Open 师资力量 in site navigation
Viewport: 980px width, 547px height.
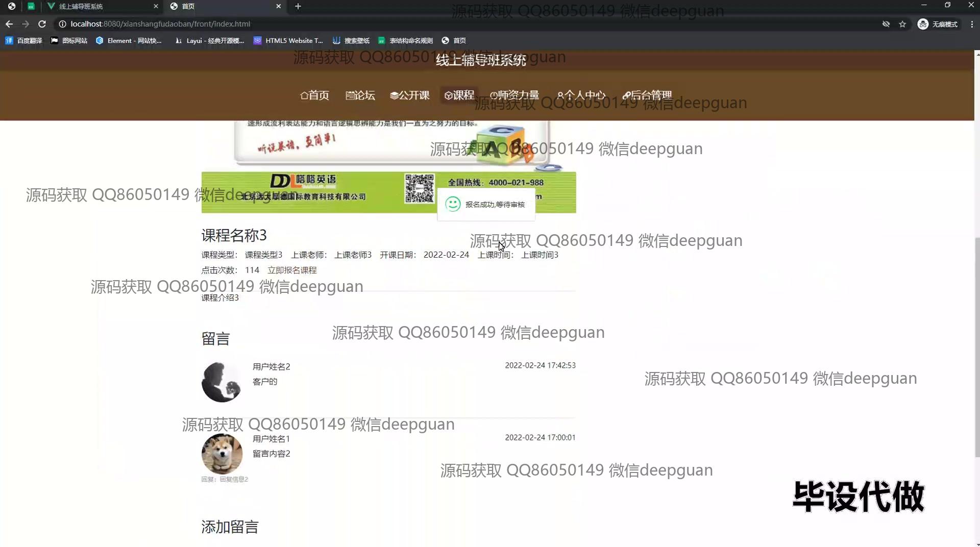pos(514,95)
